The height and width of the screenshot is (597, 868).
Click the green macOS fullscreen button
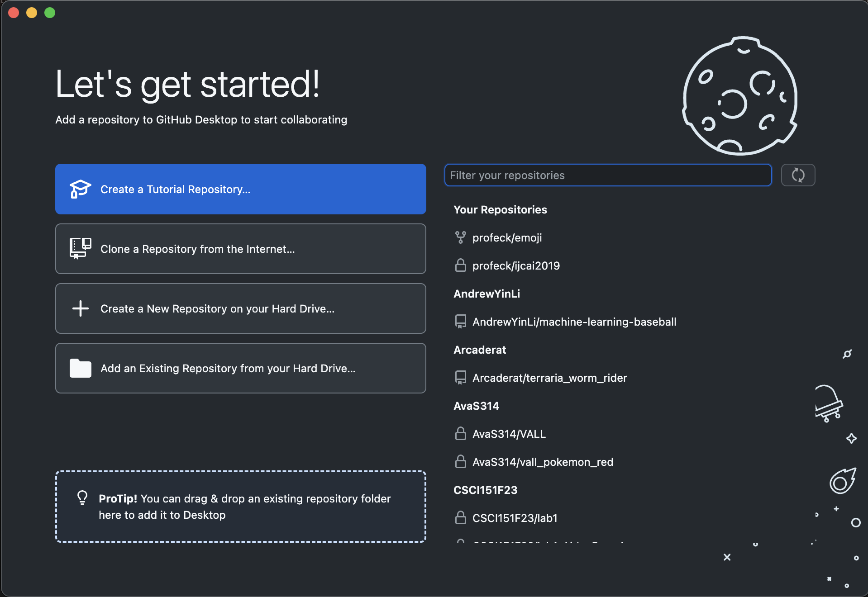50,13
